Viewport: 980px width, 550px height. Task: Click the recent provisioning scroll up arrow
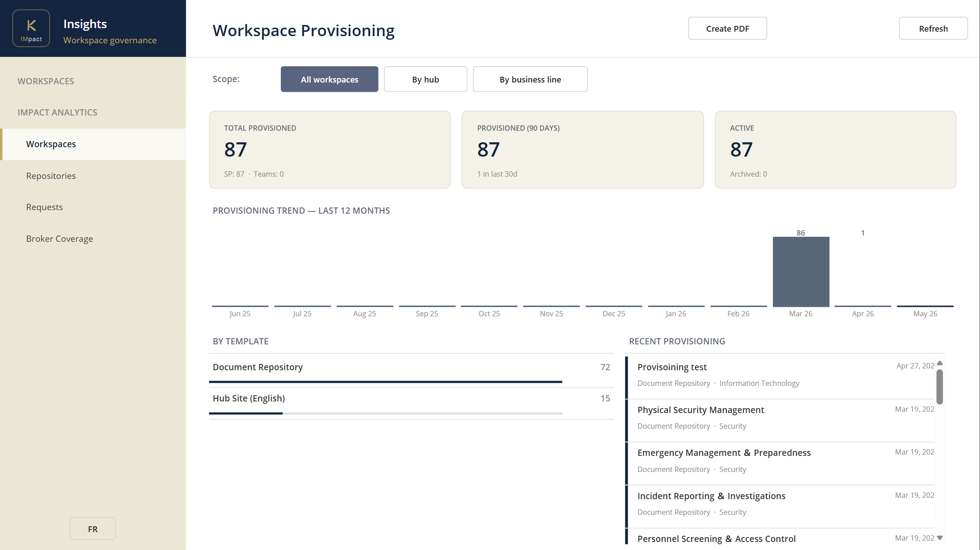tap(940, 363)
